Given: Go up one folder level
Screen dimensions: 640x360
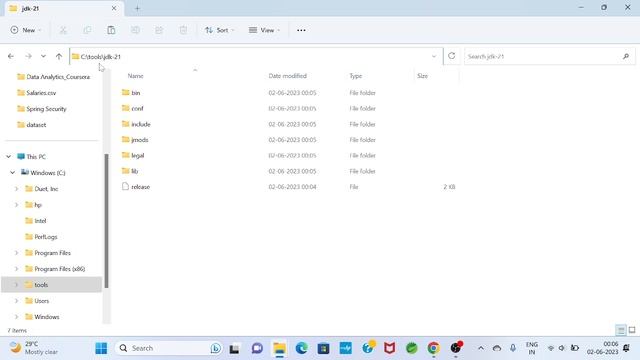Looking at the screenshot, I should click(x=59, y=56).
